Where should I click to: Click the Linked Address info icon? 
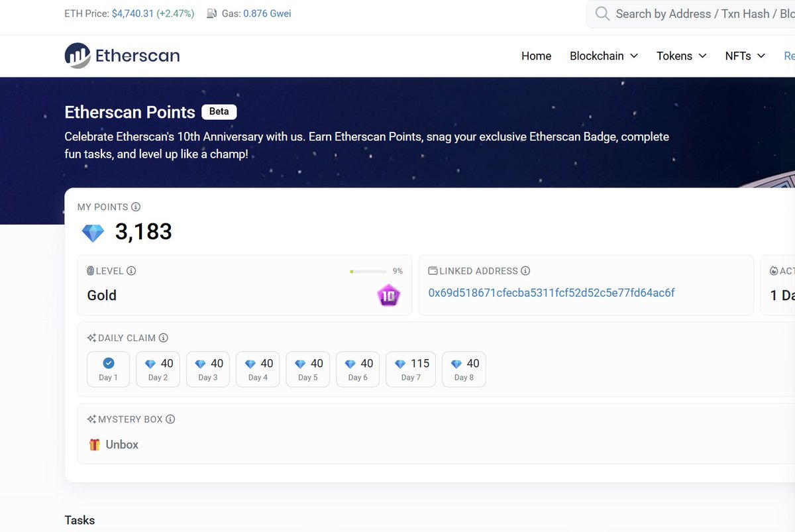click(525, 271)
